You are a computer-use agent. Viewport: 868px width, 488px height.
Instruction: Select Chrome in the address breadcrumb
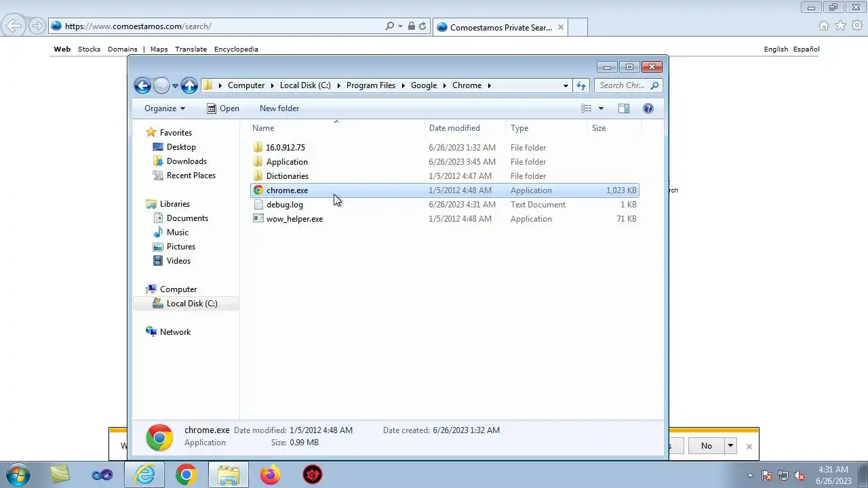(x=467, y=85)
